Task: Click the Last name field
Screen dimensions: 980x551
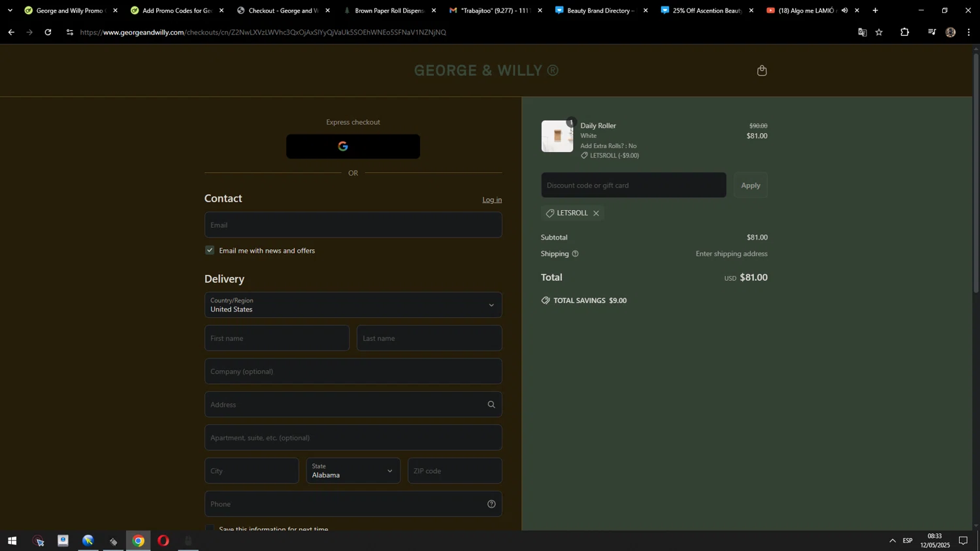Action: click(429, 338)
